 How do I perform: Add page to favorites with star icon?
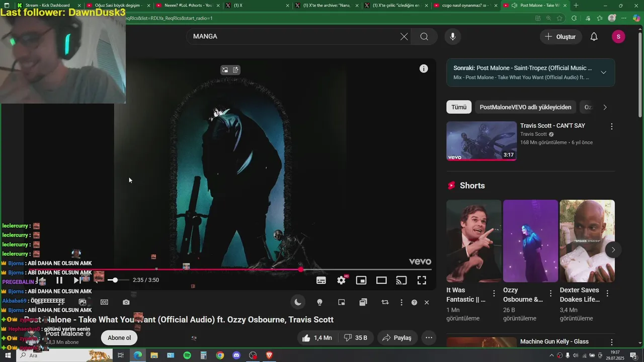pos(559,18)
